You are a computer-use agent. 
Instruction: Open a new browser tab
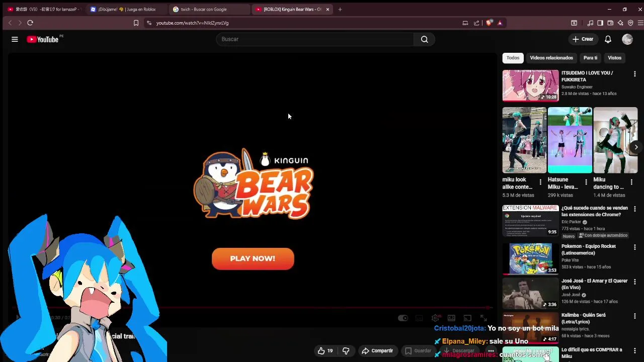tap(340, 9)
